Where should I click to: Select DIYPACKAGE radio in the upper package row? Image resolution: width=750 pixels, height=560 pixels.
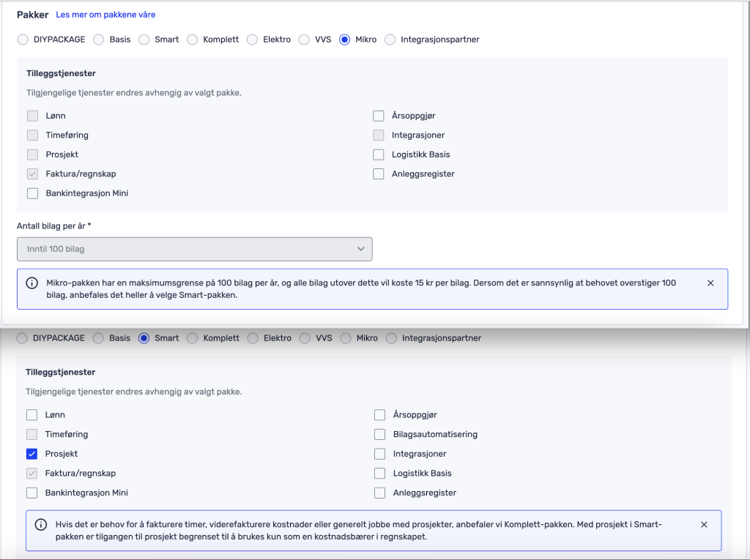[x=23, y=40]
